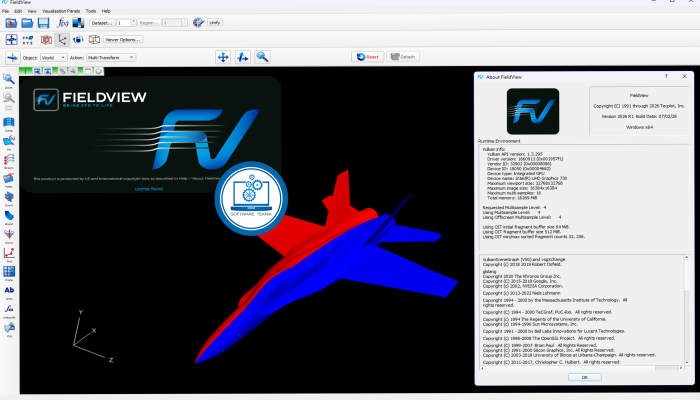Click the blue rotation view icon
700x400 pixels.
(x=78, y=40)
